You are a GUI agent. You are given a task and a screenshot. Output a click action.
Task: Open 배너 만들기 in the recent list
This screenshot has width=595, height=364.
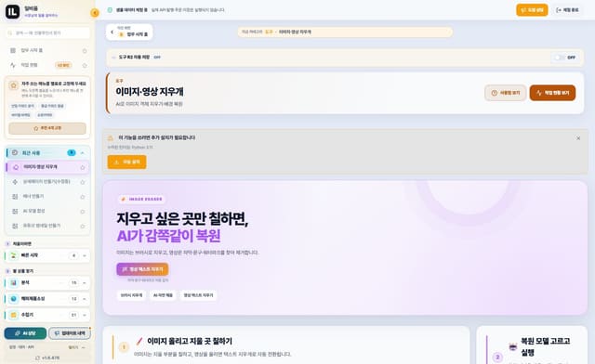click(x=47, y=197)
